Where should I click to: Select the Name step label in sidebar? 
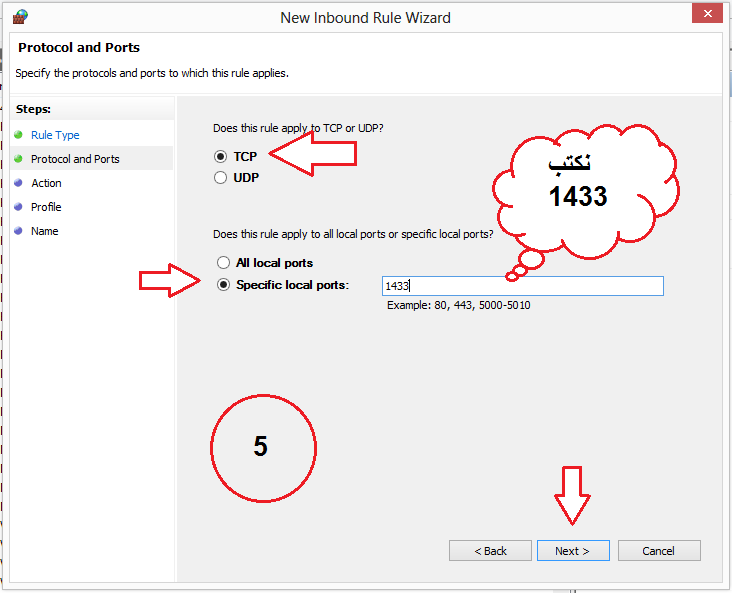44,231
